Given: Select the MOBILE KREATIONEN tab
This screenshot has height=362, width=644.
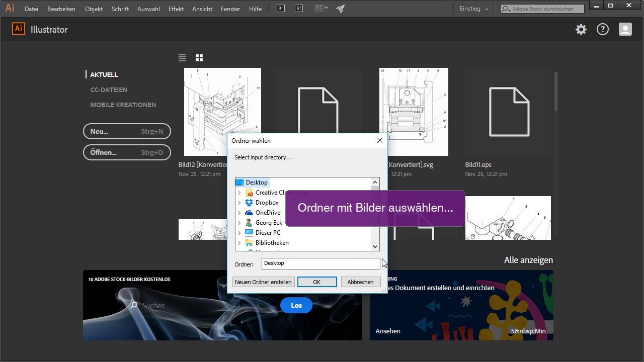Looking at the screenshot, I should click(123, 105).
